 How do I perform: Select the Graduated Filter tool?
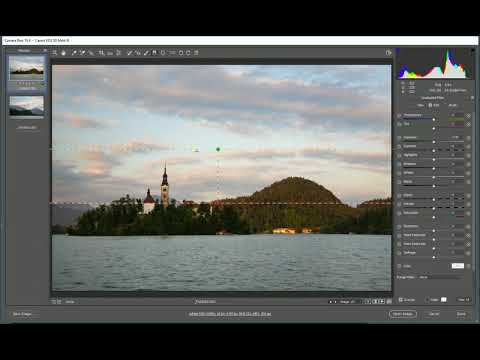coord(154,53)
